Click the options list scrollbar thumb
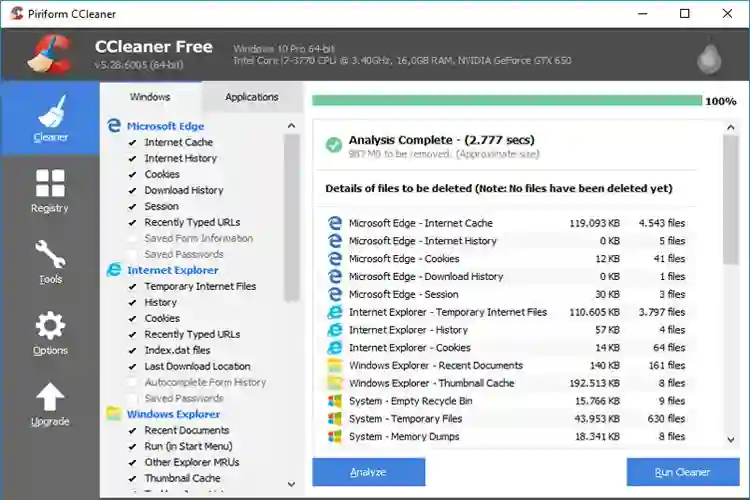 click(x=291, y=218)
